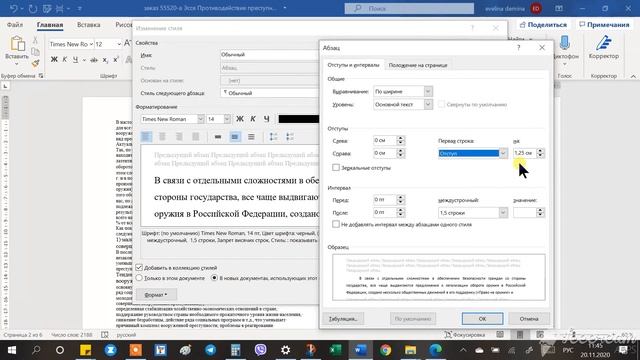The image size is (640, 360).
Task: Select align center icon in style dialog
Action: [162, 137]
